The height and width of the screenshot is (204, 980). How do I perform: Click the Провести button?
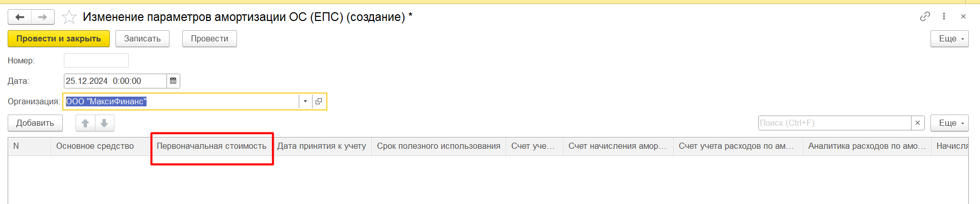pos(209,39)
